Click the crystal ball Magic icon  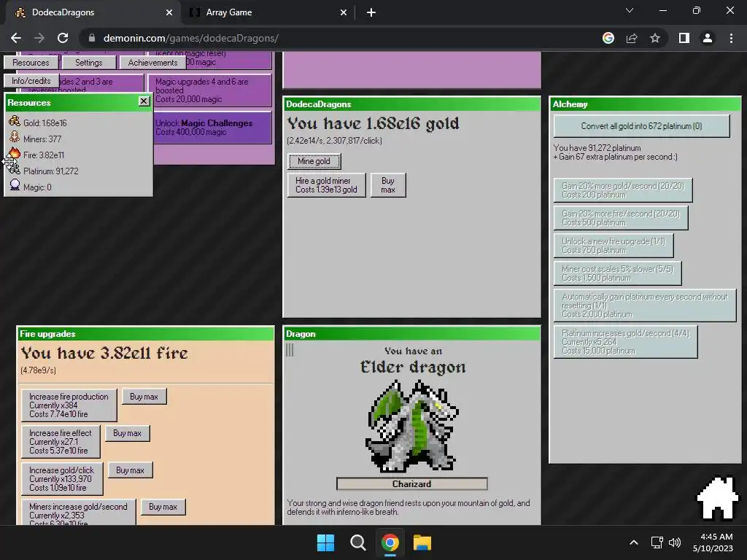coord(15,186)
